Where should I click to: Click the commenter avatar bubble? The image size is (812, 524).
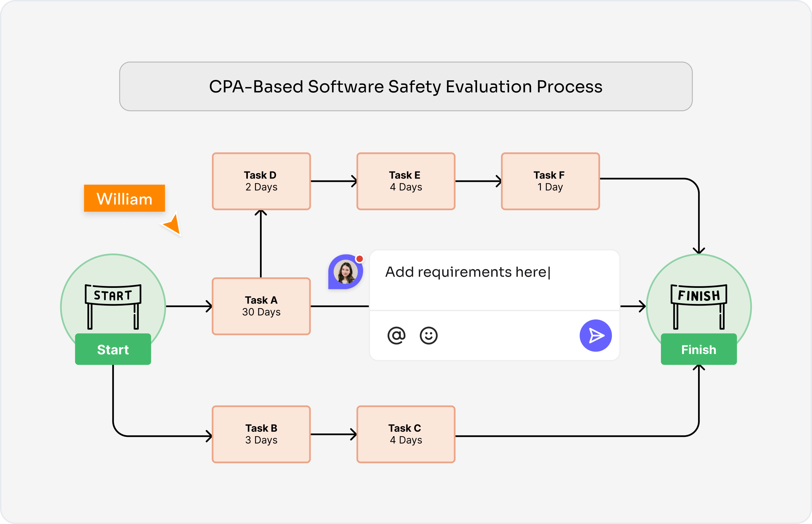[345, 271]
